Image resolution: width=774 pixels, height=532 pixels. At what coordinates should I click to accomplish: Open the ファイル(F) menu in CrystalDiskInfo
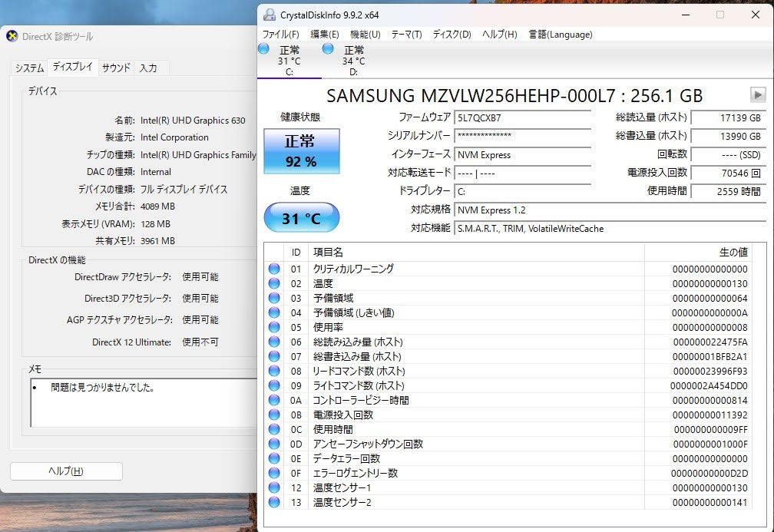pos(280,34)
